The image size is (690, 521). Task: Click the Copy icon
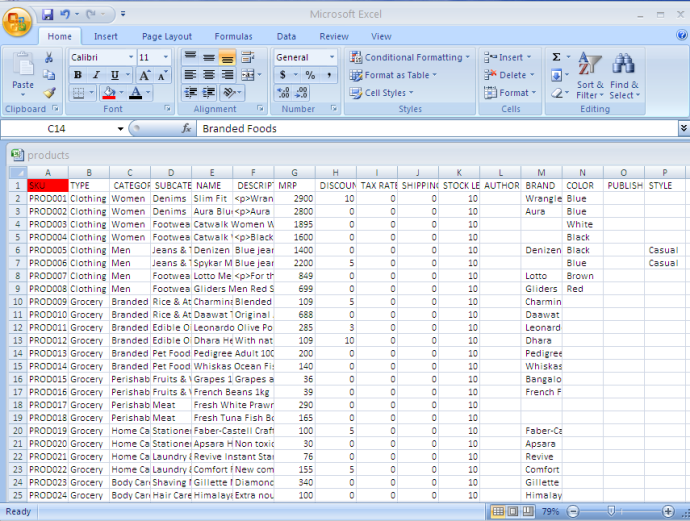pos(49,75)
